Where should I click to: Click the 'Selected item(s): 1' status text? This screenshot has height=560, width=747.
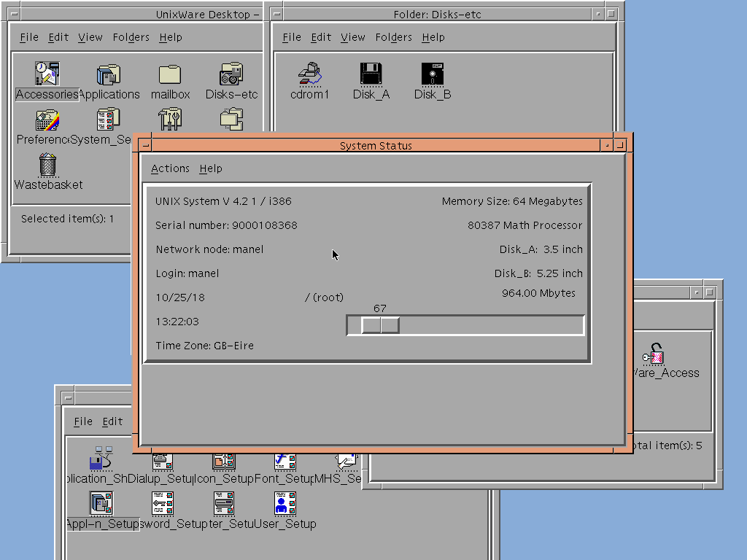click(x=67, y=219)
